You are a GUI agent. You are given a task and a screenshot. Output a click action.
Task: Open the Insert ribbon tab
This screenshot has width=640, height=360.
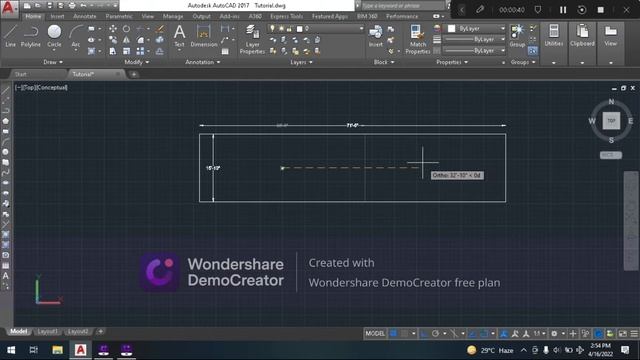[x=57, y=16]
